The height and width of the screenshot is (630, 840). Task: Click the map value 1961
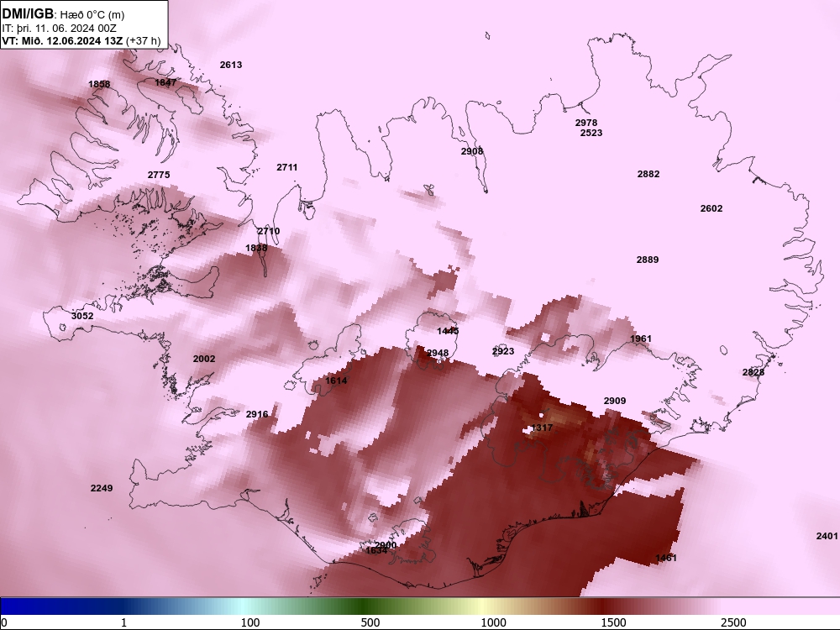click(x=641, y=339)
